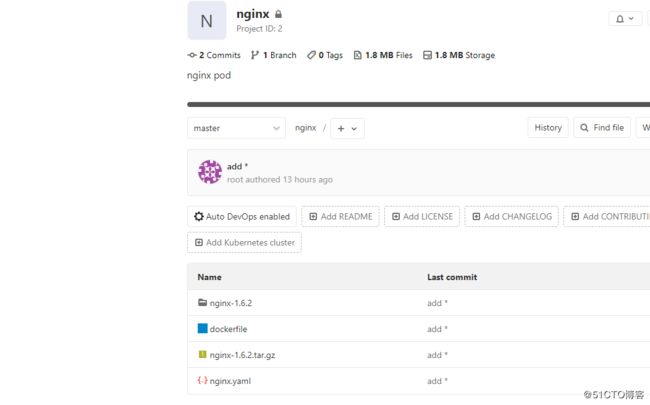
Task: Click the nginx project avatar N
Action: pos(207,21)
